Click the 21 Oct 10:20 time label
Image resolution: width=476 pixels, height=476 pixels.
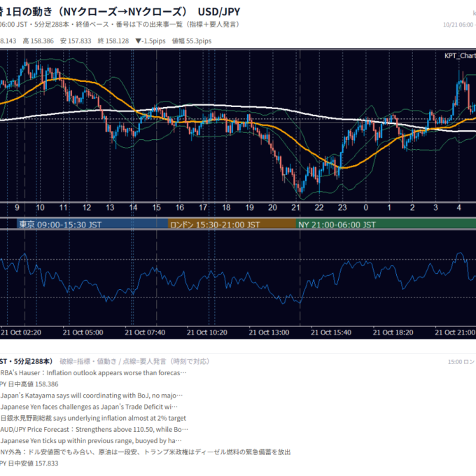[207, 332]
